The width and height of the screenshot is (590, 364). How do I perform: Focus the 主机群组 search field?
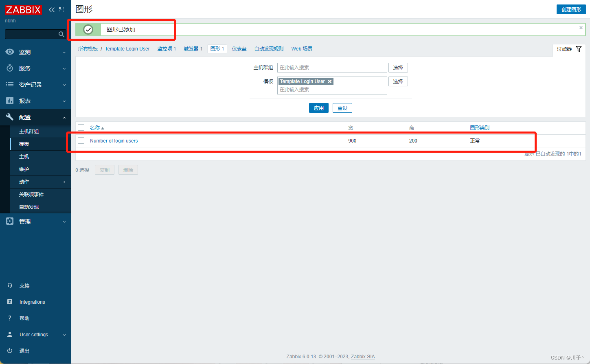click(x=332, y=68)
